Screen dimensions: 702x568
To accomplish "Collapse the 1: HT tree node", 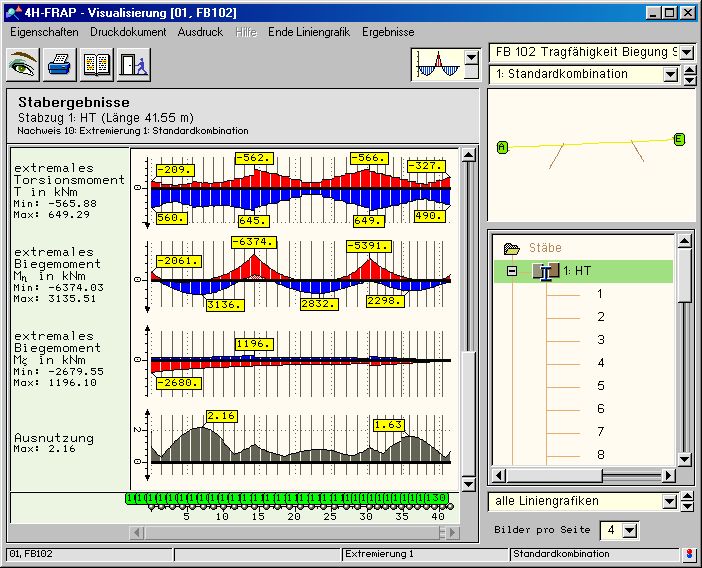I will [512, 271].
